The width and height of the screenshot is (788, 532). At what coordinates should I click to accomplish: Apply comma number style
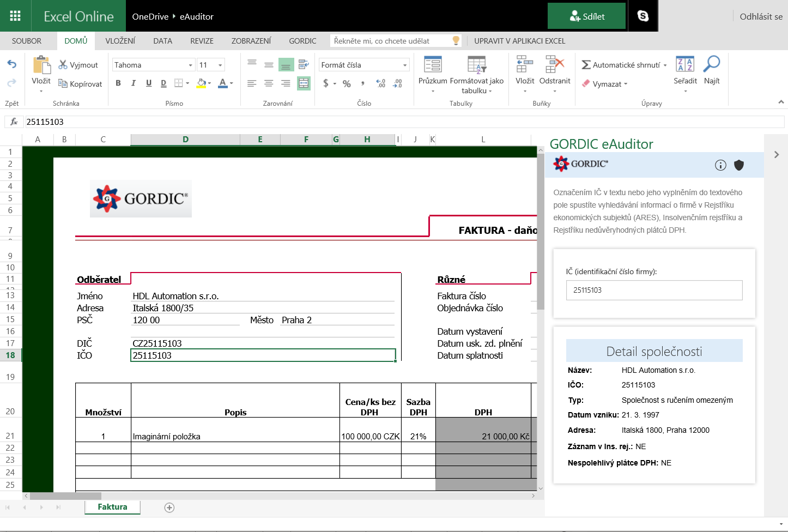[x=363, y=83]
